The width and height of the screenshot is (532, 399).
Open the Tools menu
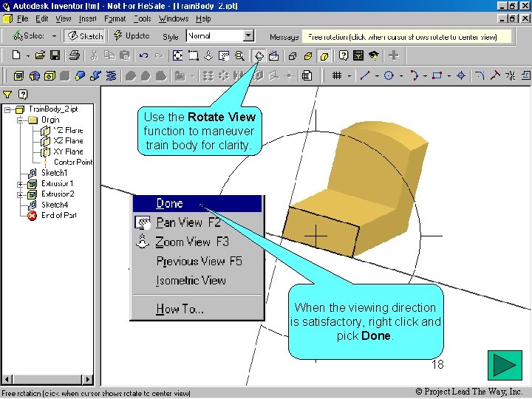pos(142,18)
